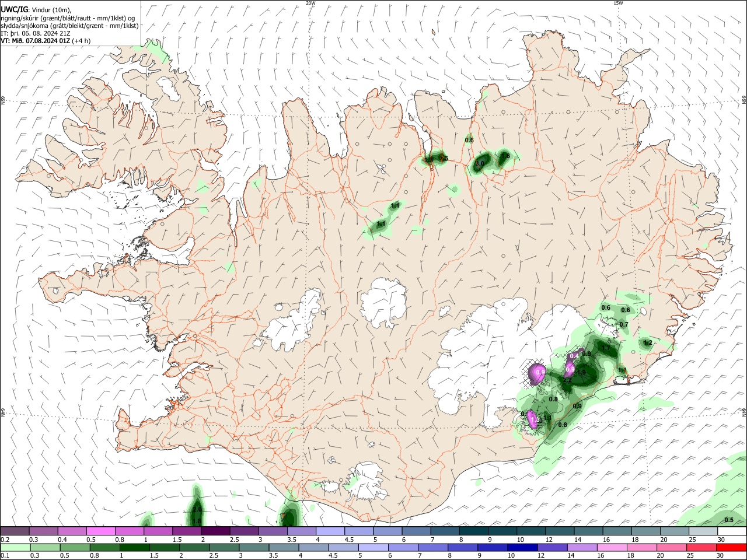
Task: Choose the pale grey swatch above upper label 25
Action: (704, 531)
